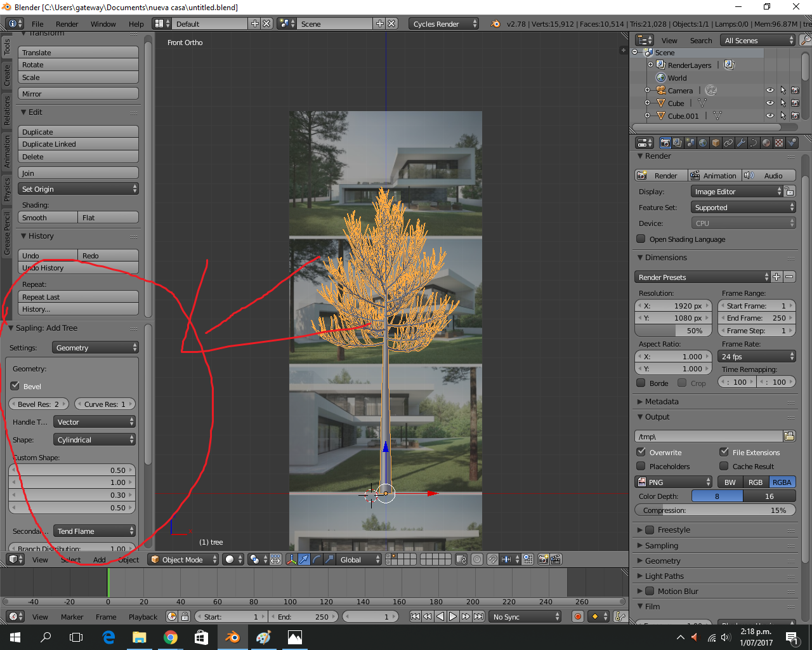The height and width of the screenshot is (650, 812).
Task: Click the OpenGL render image icon in viewport header
Action: pos(544,559)
